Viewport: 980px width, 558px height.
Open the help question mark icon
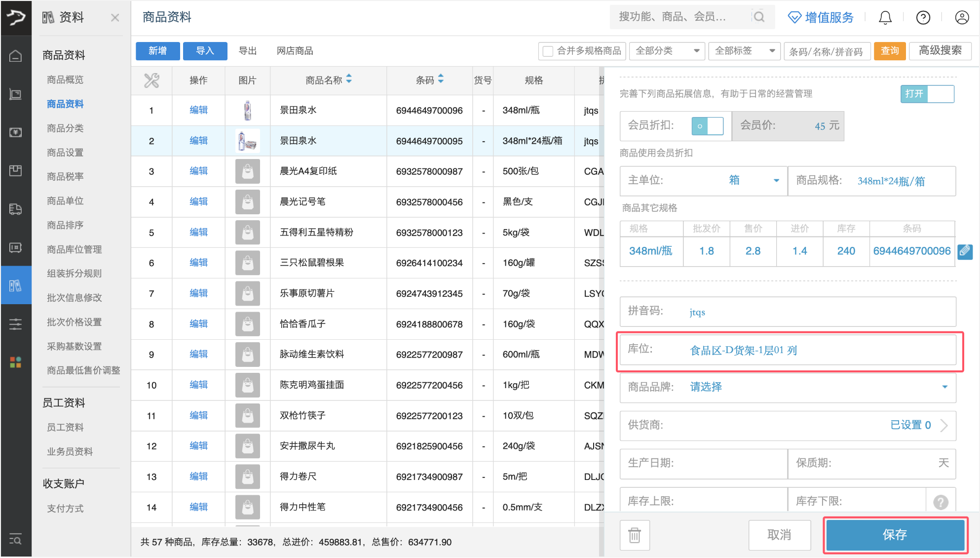coord(923,17)
